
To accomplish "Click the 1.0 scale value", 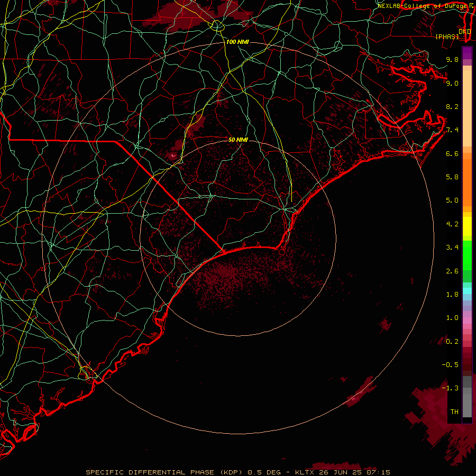I will pos(452,318).
